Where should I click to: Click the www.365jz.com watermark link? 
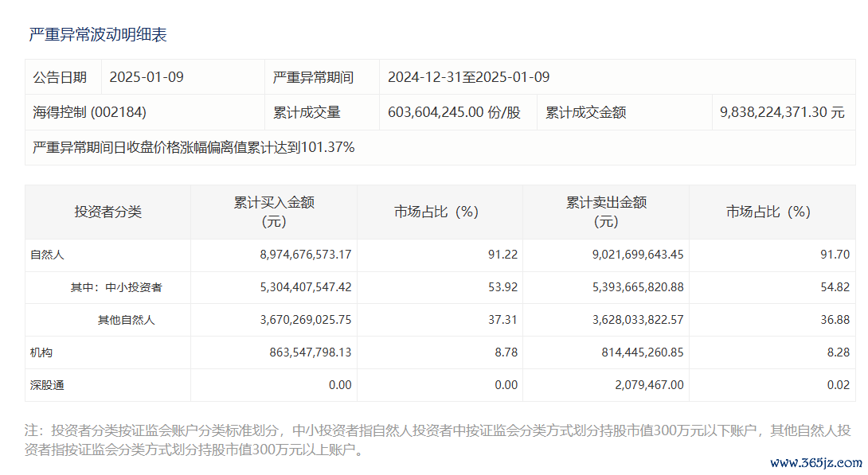click(816, 463)
